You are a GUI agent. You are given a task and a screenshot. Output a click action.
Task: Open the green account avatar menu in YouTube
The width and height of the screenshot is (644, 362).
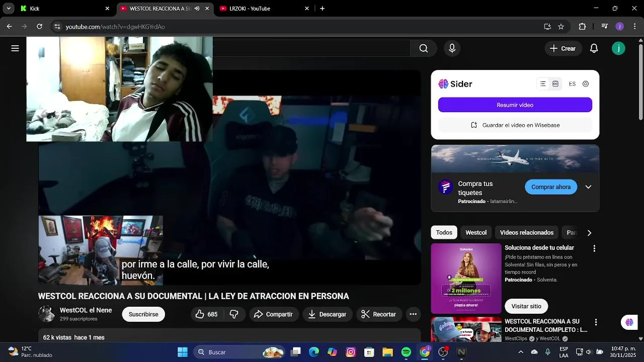point(618,48)
